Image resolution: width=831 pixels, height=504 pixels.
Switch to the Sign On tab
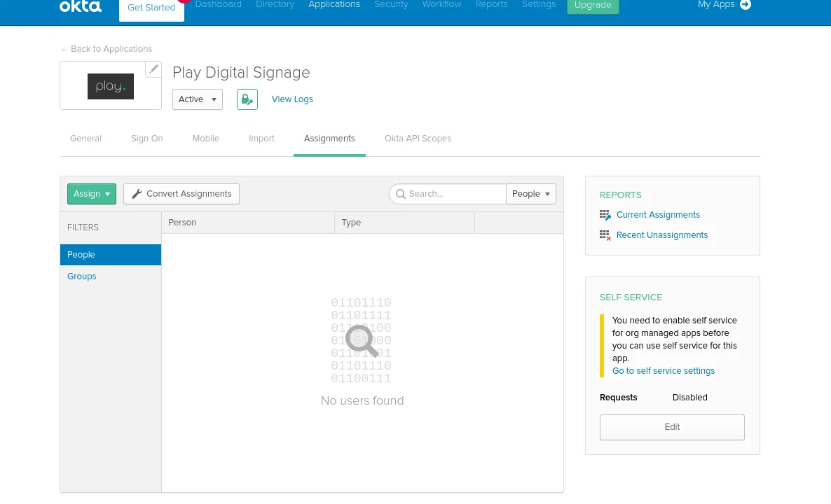point(147,138)
